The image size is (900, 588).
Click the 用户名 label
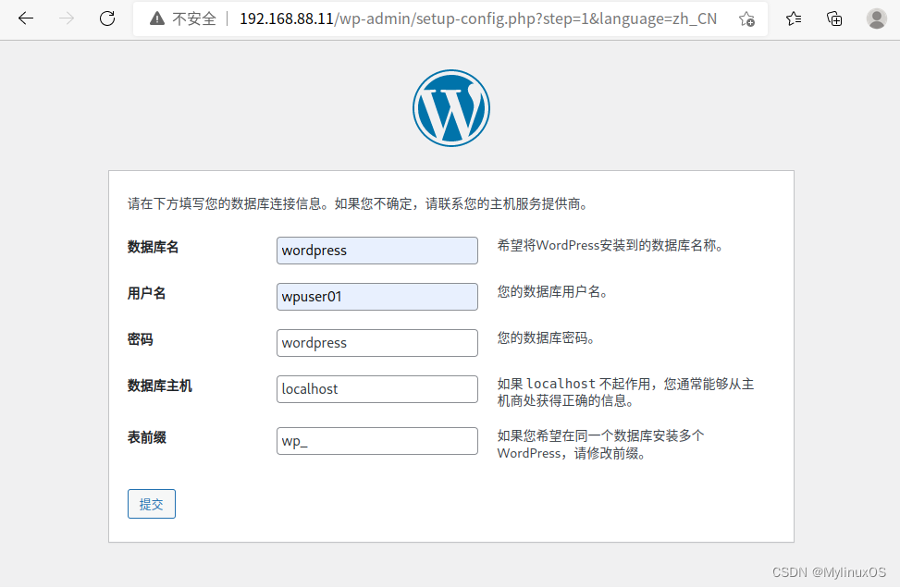click(146, 294)
